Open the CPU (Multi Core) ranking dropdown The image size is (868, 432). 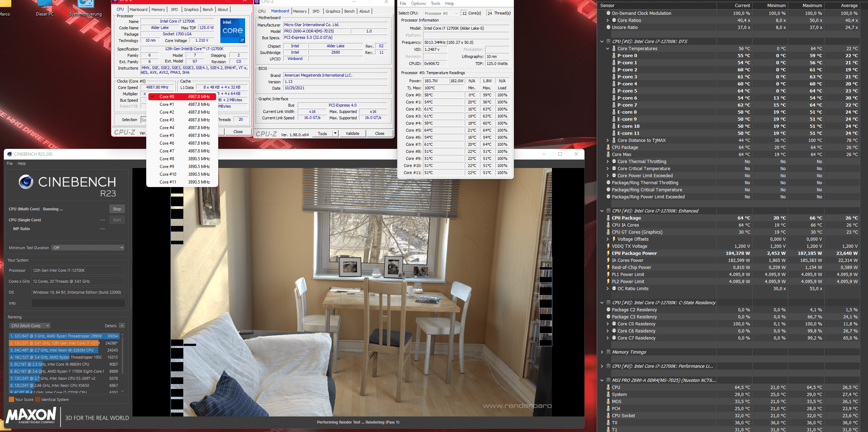(30, 326)
